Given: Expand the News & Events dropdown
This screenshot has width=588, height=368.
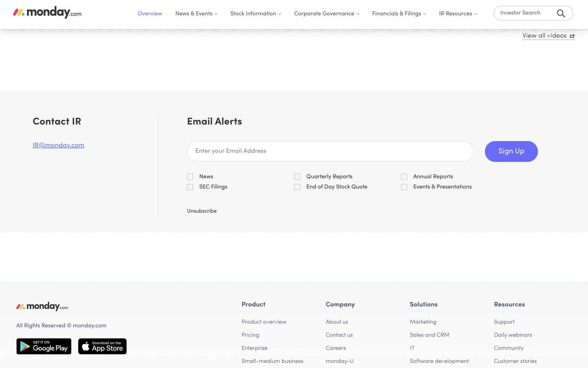Looking at the screenshot, I should point(196,13).
